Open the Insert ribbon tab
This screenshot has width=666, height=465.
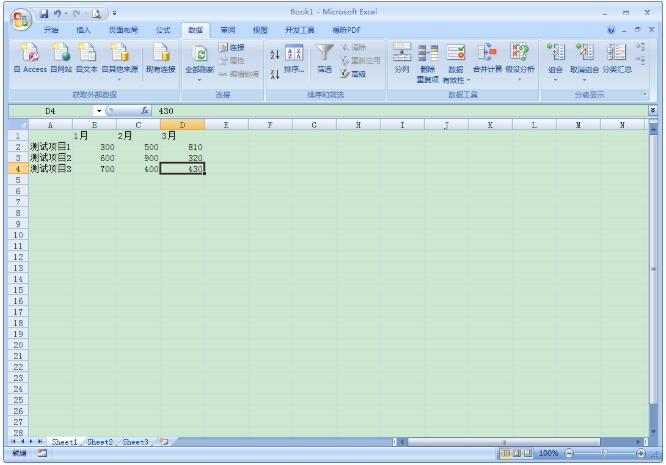pos(83,30)
